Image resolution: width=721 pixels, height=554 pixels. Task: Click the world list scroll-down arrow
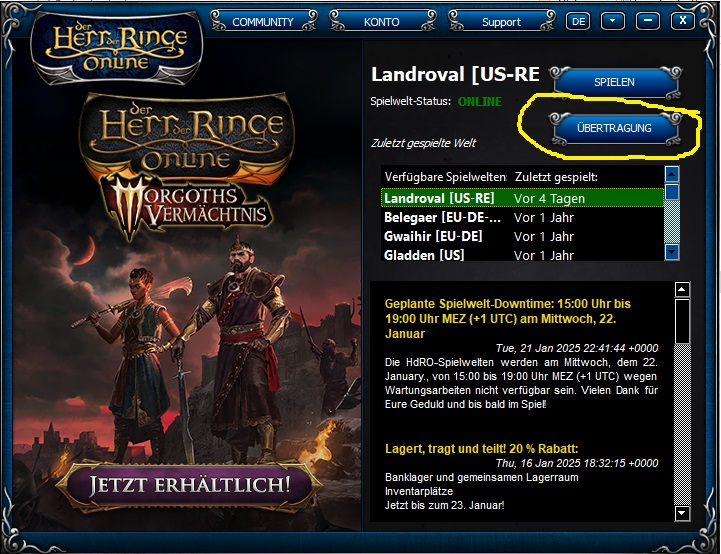[672, 252]
